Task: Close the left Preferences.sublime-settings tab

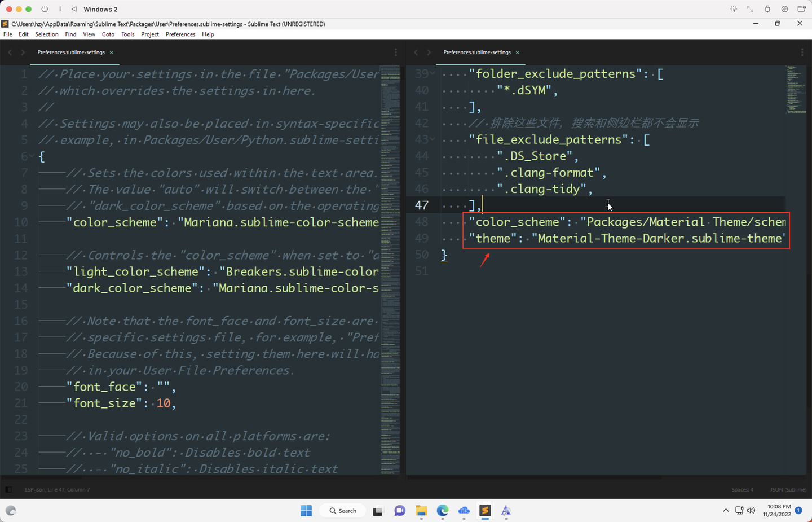Action: pos(112,52)
